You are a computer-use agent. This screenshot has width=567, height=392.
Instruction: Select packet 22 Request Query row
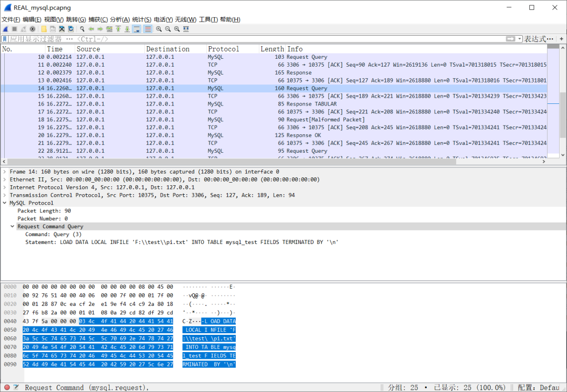point(274,151)
